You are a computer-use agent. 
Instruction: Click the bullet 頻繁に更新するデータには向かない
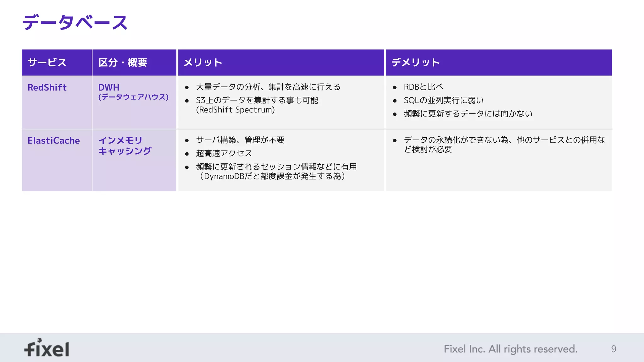coord(468,113)
